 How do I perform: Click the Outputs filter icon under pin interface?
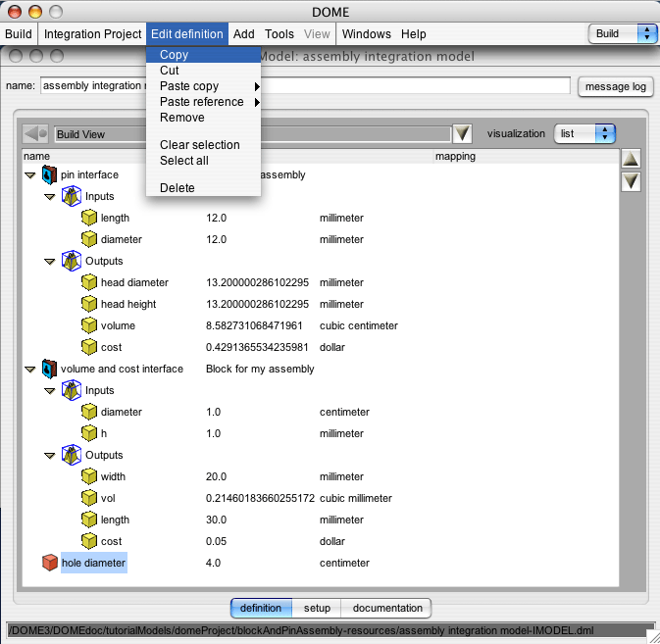tap(72, 261)
